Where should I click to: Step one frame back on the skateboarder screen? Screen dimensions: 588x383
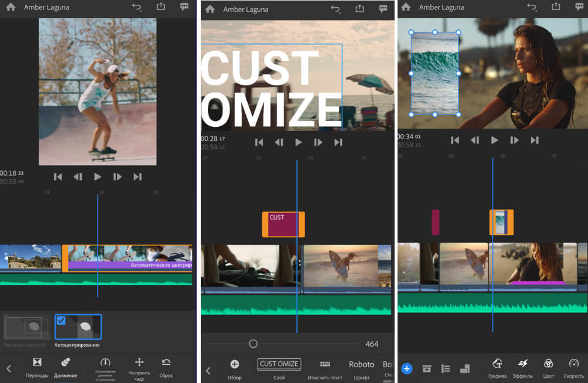tap(78, 176)
